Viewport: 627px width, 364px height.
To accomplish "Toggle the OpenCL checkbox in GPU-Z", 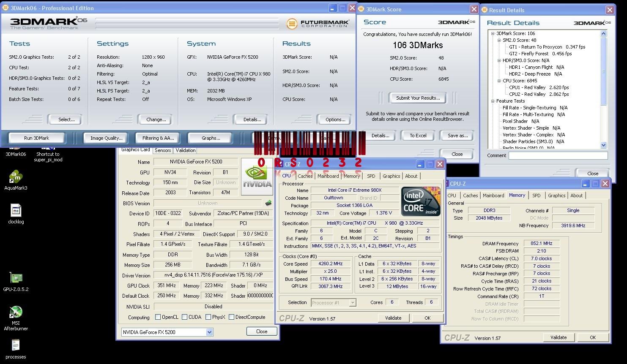I will pyautogui.click(x=158, y=317).
